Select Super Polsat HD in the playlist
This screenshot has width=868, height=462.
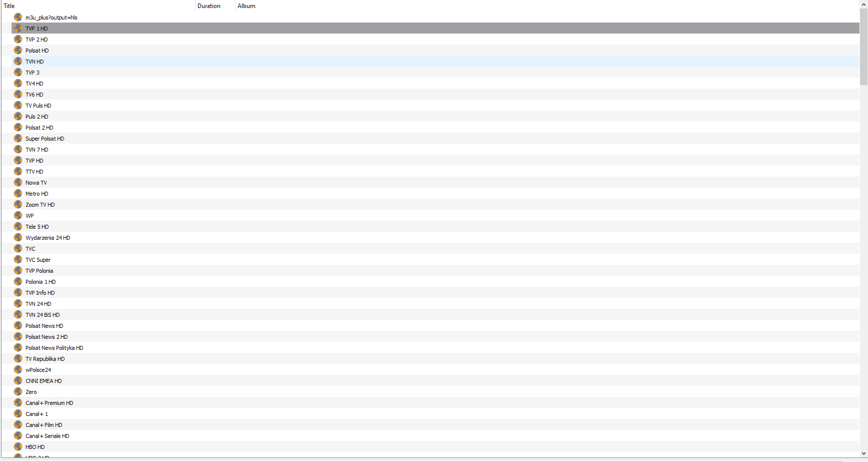pos(435,138)
